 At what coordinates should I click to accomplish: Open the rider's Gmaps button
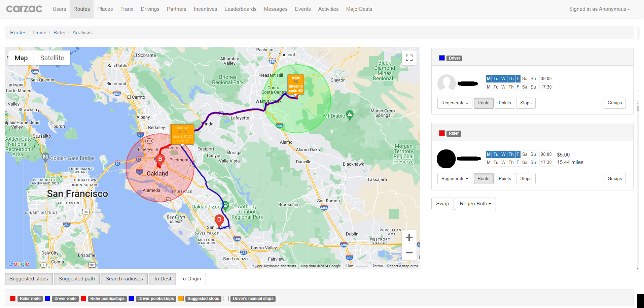[x=614, y=179]
